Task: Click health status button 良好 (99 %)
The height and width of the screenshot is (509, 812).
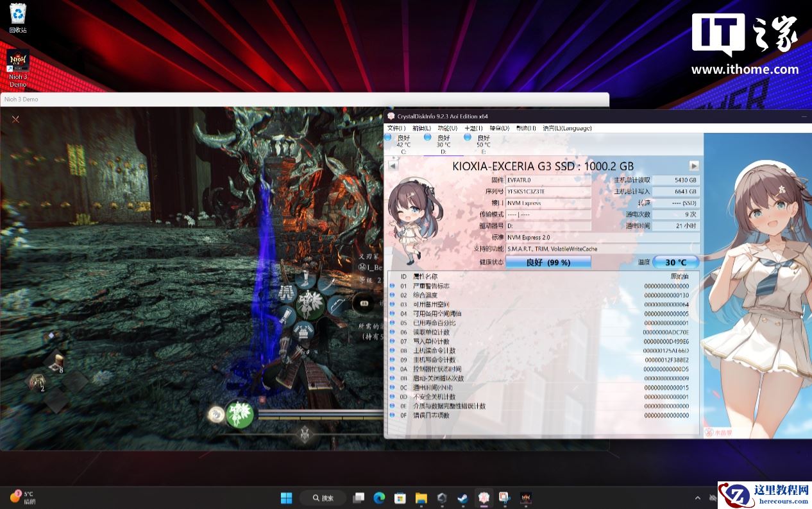Action: (548, 262)
